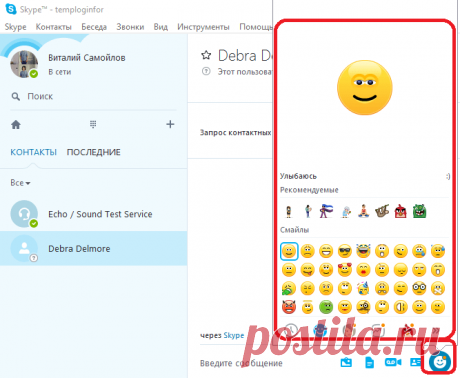
Task: Open the Home view icon
Action: tap(16, 125)
